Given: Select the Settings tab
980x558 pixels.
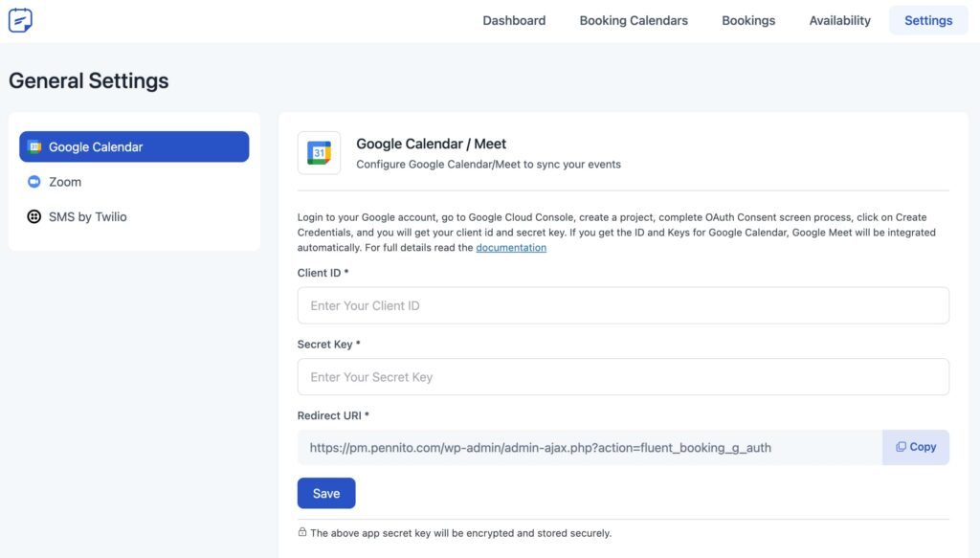Looking at the screenshot, I should coord(928,21).
